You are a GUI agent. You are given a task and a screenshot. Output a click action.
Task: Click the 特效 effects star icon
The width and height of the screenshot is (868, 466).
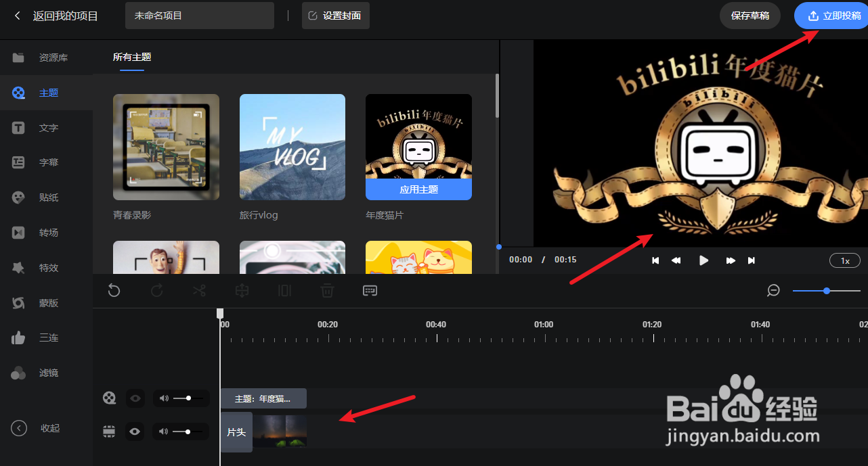coord(18,268)
